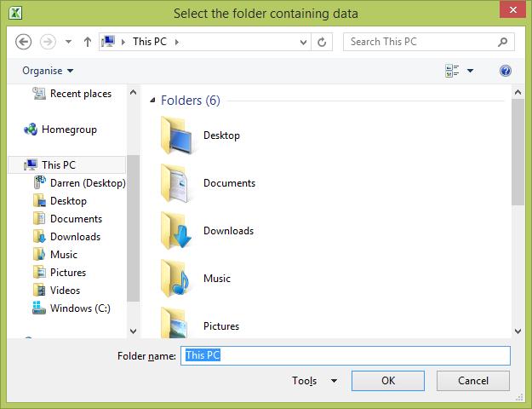Select Homegroup in navigation pane
Screen dimensions: 532x409
60,130
